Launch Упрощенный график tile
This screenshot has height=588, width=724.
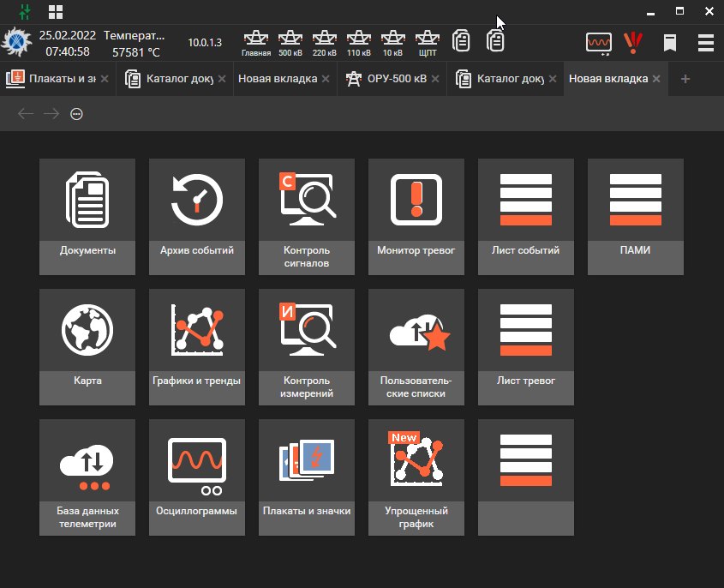(x=416, y=477)
